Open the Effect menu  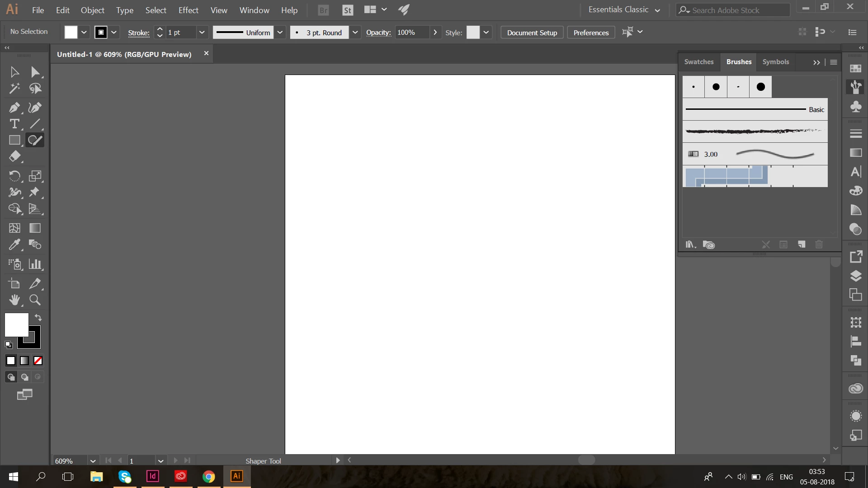coord(188,10)
